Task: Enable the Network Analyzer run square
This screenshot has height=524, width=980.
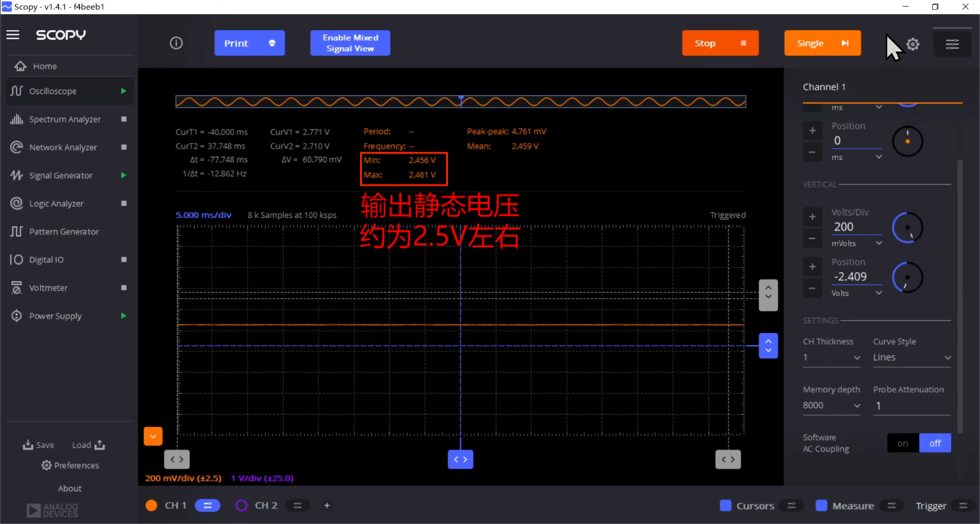Action: click(x=124, y=147)
